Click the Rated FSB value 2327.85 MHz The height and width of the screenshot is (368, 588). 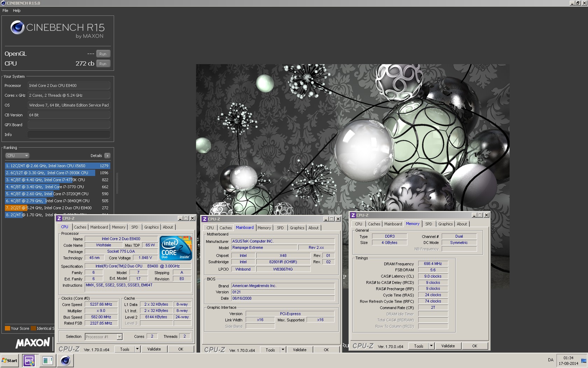[101, 323]
